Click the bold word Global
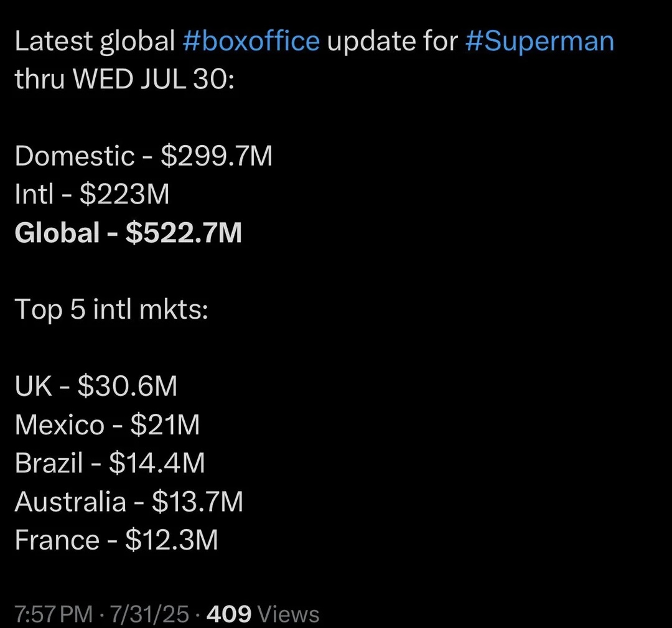 [x=57, y=233]
